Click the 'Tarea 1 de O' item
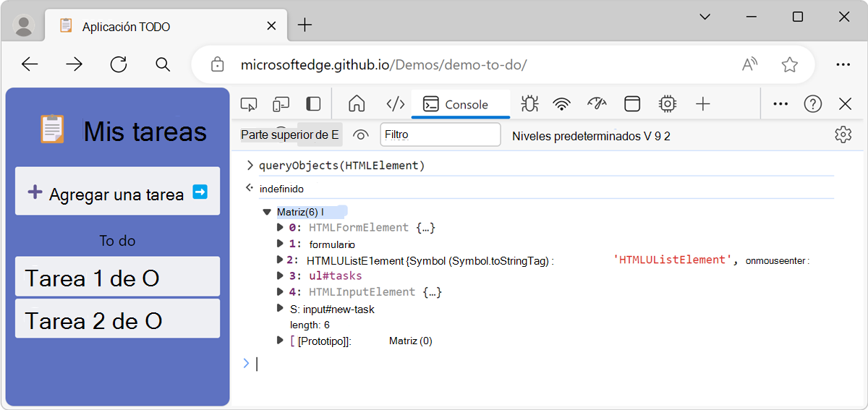 pyautogui.click(x=117, y=276)
